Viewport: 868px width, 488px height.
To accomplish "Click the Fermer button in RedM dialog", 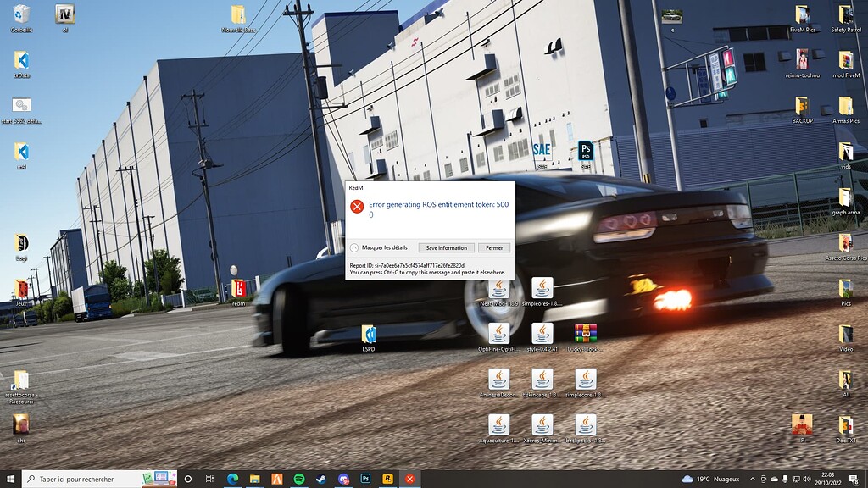I will [x=494, y=248].
